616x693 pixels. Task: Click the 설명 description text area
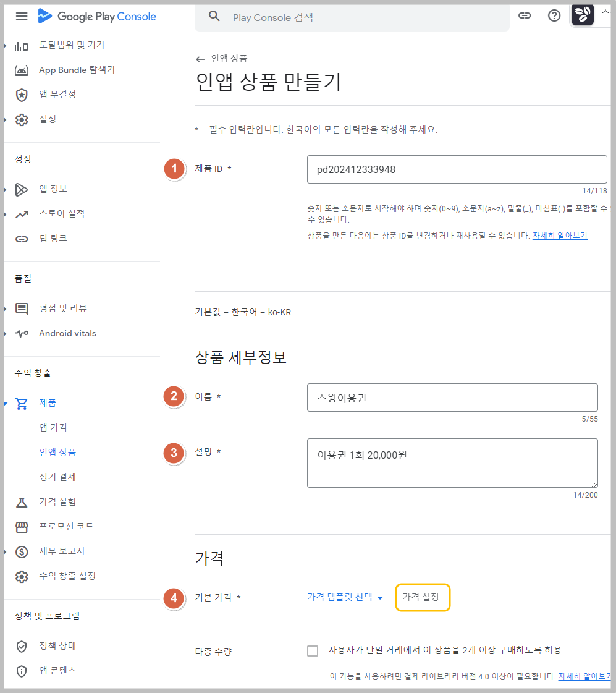coord(452,463)
